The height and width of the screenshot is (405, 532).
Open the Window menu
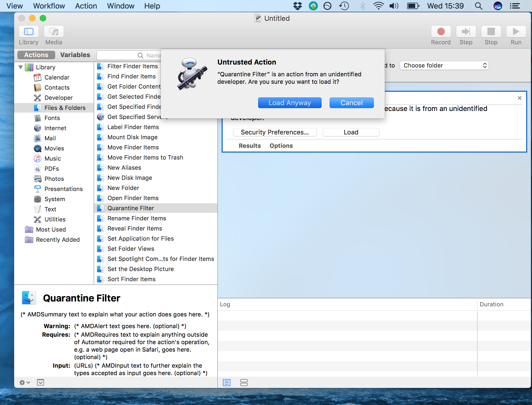click(x=121, y=6)
